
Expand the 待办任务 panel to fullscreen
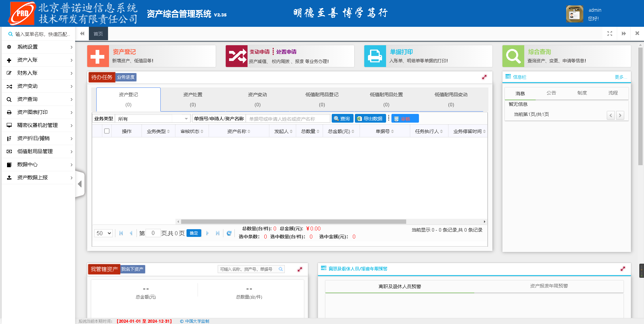484,77
